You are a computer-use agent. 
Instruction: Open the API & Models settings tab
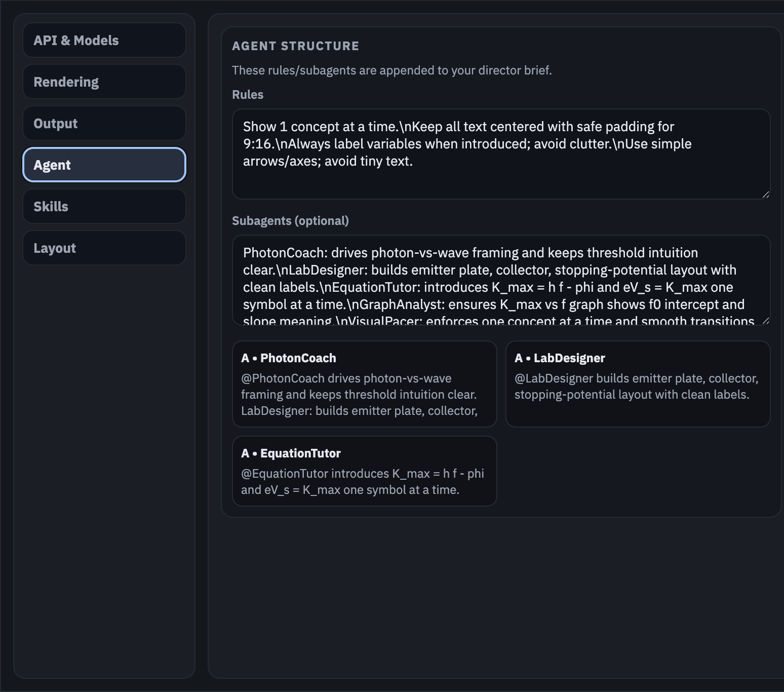click(104, 41)
